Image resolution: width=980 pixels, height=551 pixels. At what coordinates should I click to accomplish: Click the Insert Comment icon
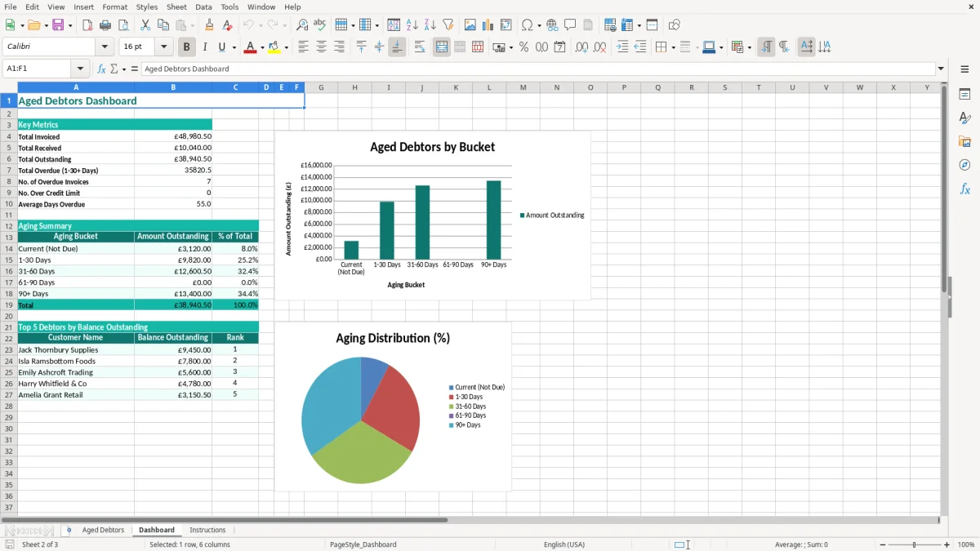pyautogui.click(x=570, y=25)
